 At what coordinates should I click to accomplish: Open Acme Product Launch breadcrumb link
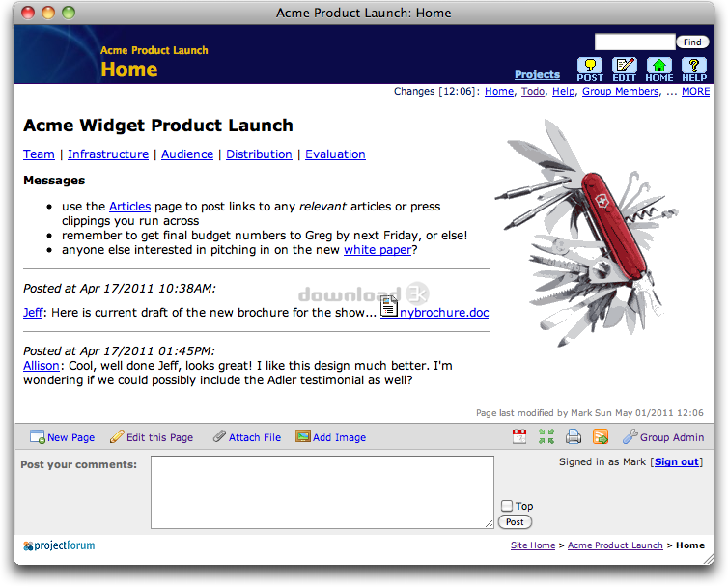tap(615, 545)
